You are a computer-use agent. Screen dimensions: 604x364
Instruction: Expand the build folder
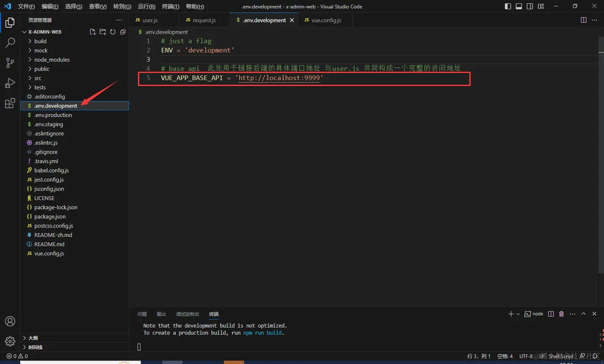coord(75,41)
